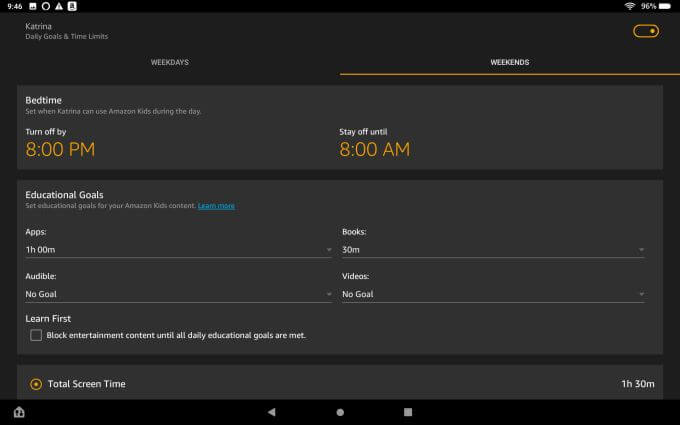Screen dimensions: 680x425
Task: Tap the image notification icon in status bar
Action: click(33, 6)
